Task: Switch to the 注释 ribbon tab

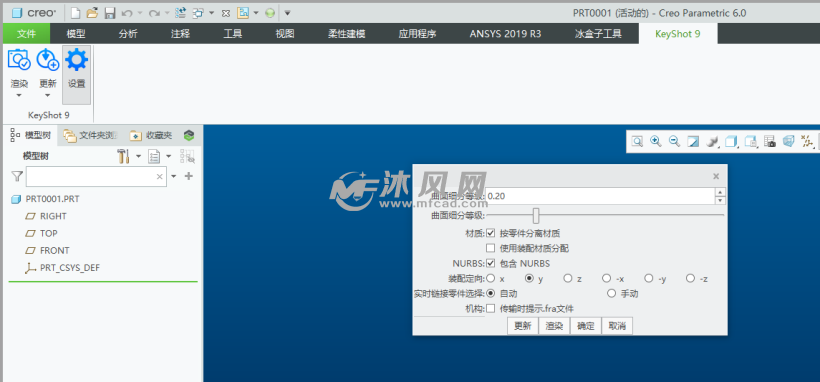Action: pyautogui.click(x=180, y=34)
